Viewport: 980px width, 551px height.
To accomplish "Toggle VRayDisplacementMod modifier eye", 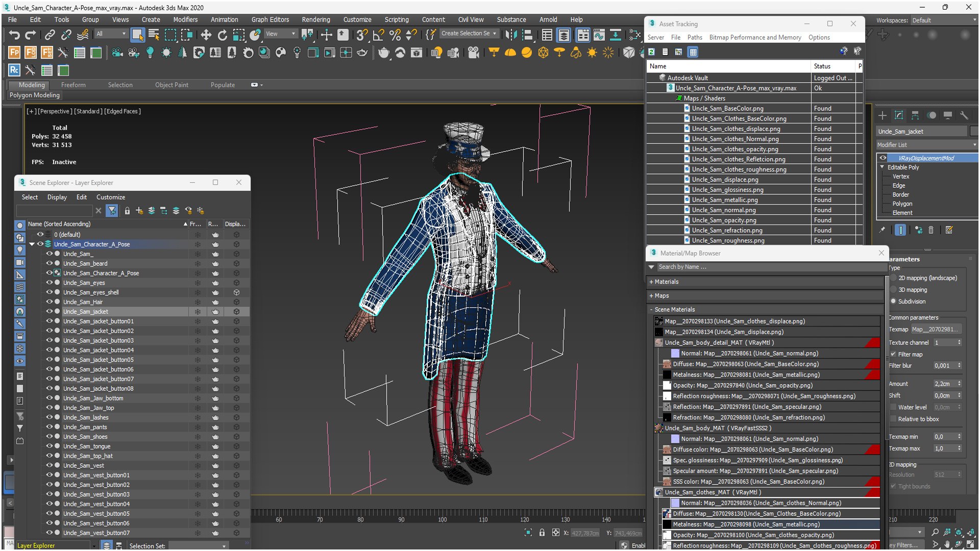I will 883,158.
